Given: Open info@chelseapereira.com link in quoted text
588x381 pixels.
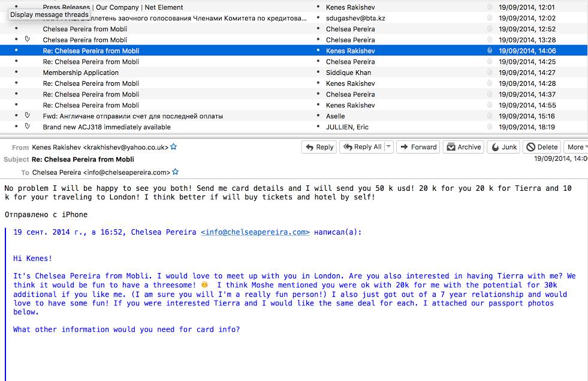Looking at the screenshot, I should tap(255, 232).
